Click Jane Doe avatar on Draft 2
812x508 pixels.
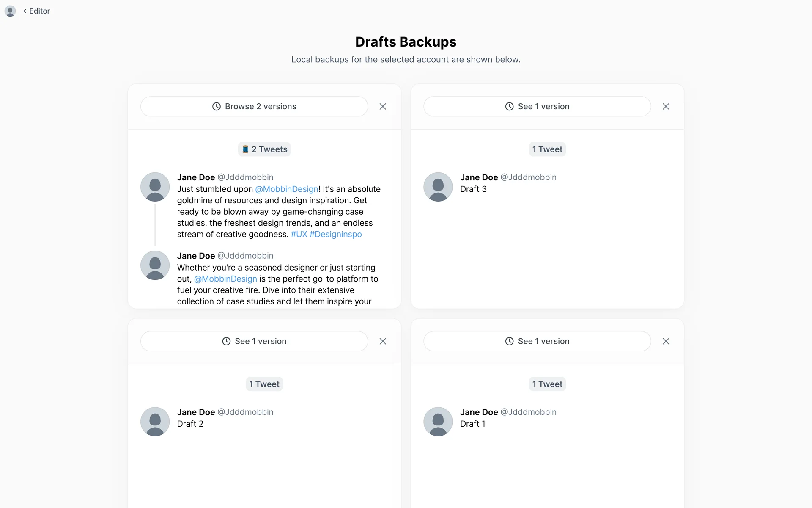[x=155, y=422]
